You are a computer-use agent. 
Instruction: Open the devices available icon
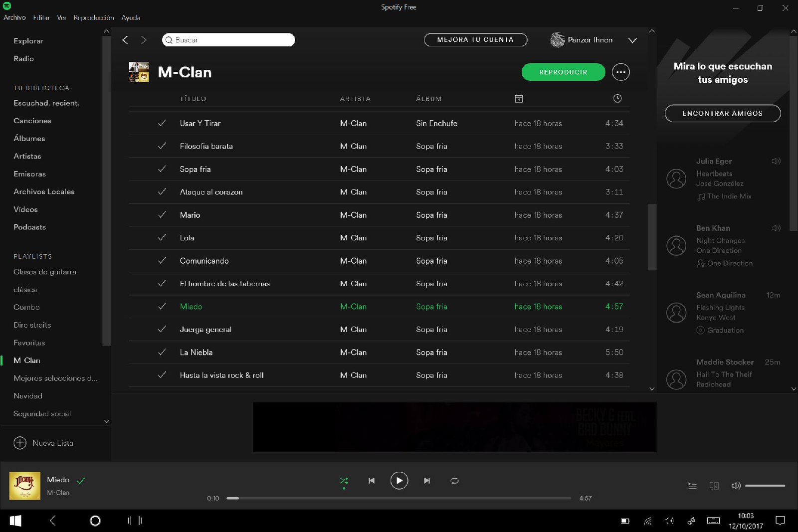(x=714, y=486)
